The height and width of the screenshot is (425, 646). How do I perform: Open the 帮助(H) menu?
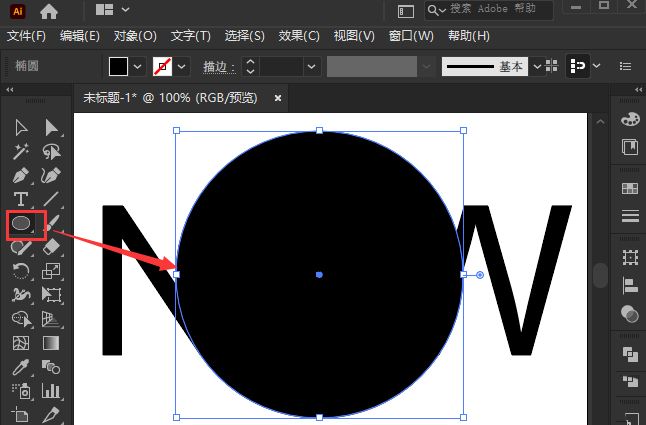click(x=469, y=36)
